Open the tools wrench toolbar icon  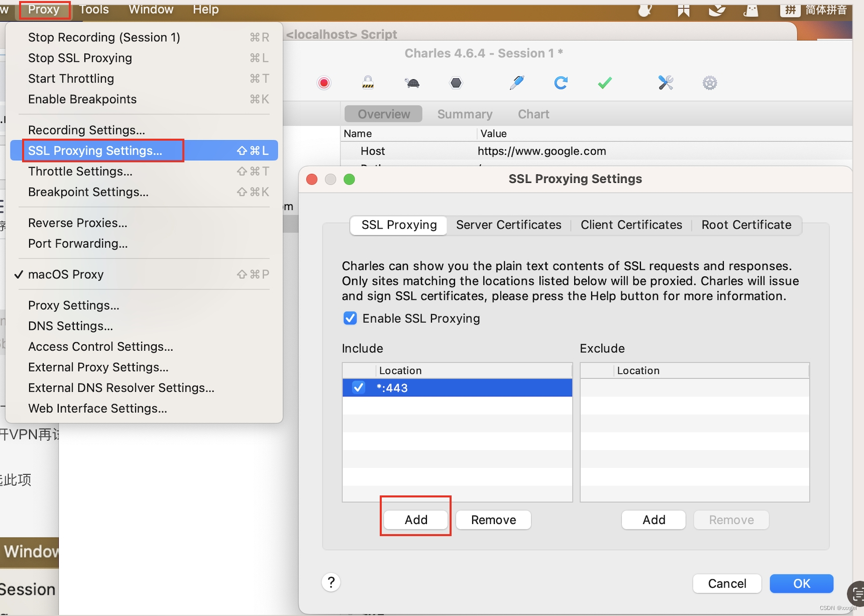(665, 82)
